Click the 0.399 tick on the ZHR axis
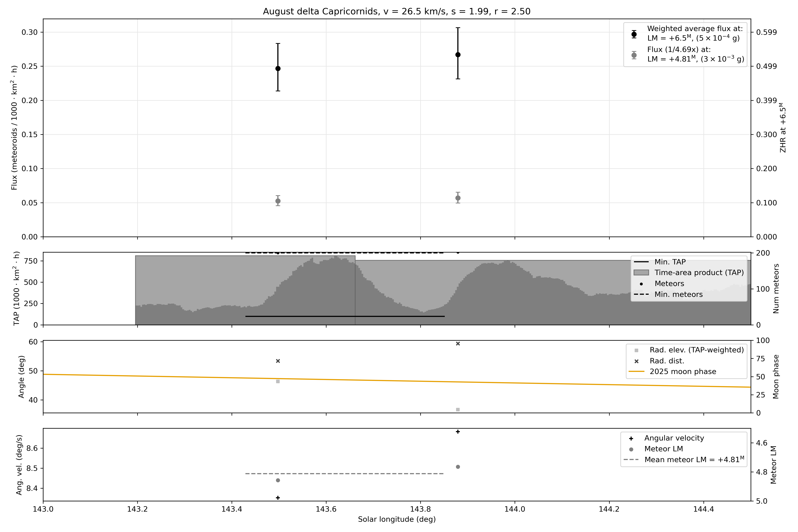 tap(766, 100)
